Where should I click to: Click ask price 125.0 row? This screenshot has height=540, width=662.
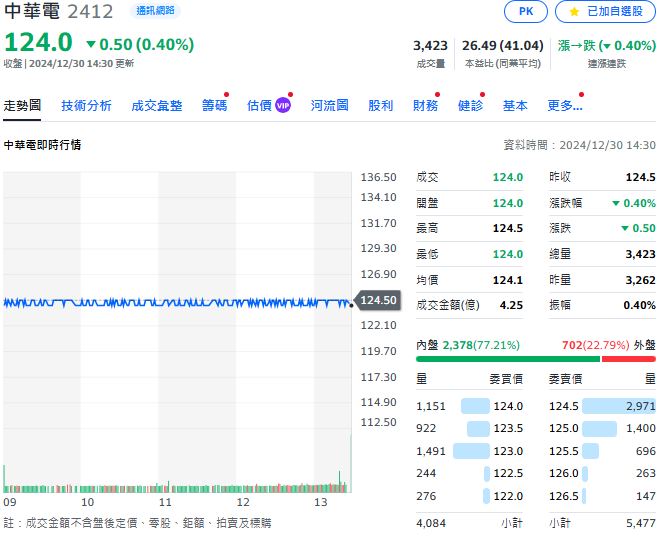602,429
